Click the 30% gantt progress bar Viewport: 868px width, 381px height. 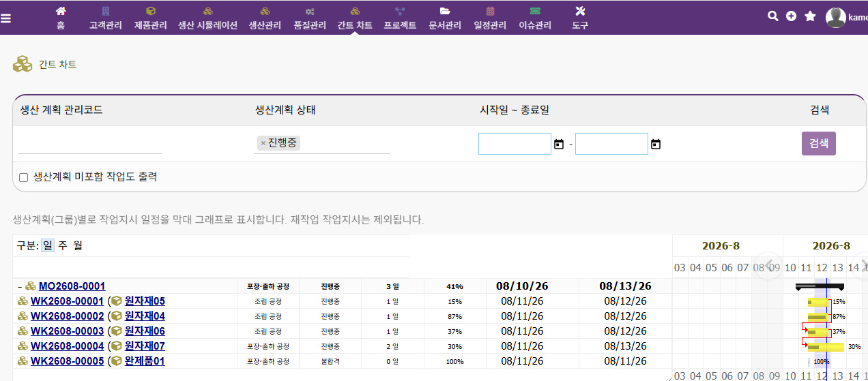point(826,346)
